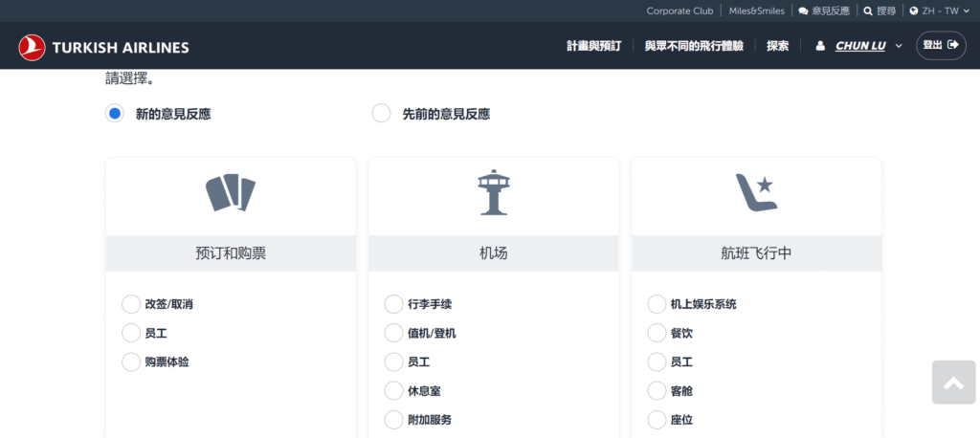
Task: Click the speech bubble feedback icon
Action: click(x=803, y=11)
